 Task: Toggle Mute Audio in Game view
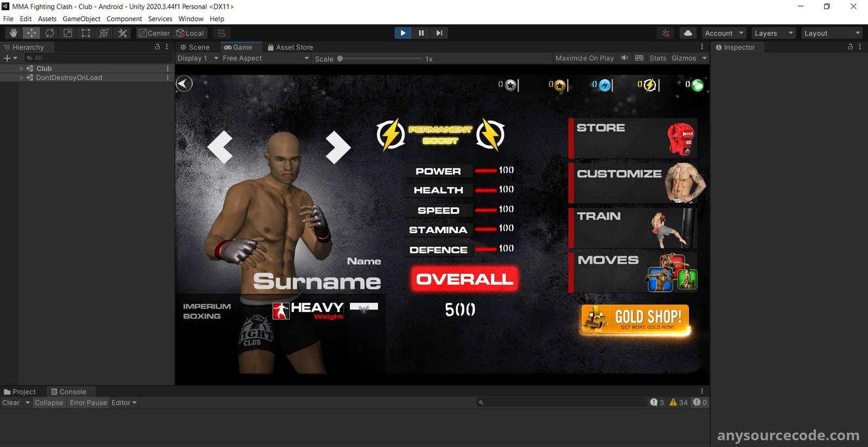point(625,58)
